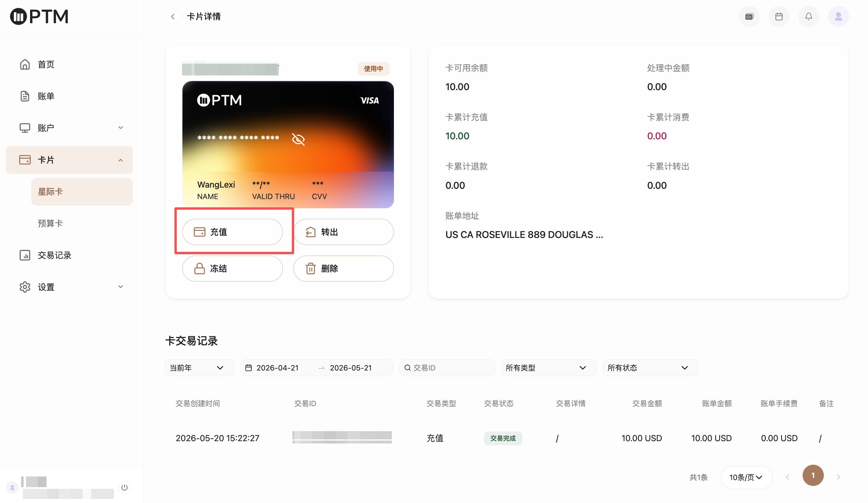Open 账单 in the sidebar
Image resolution: width=868 pixels, height=503 pixels.
pyautogui.click(x=69, y=96)
